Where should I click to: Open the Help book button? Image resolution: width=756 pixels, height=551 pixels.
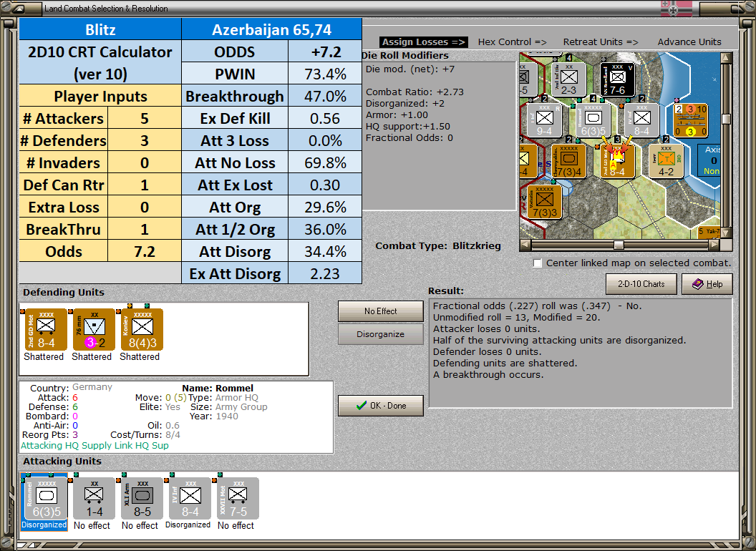click(707, 284)
